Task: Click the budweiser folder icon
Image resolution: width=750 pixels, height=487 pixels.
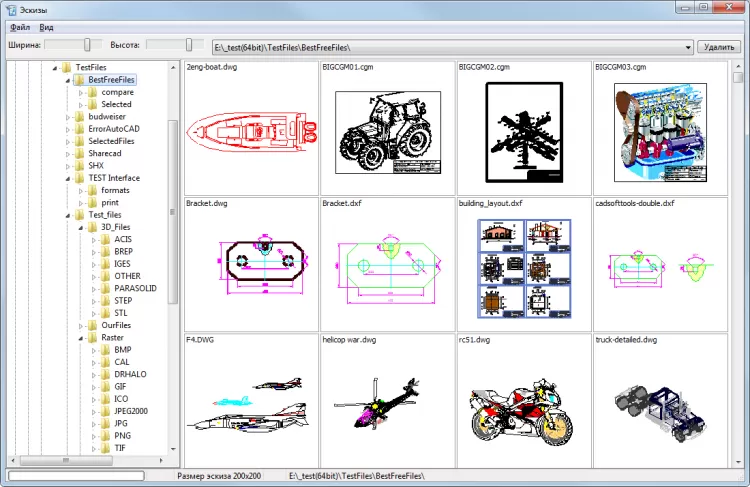Action: pyautogui.click(x=79, y=116)
